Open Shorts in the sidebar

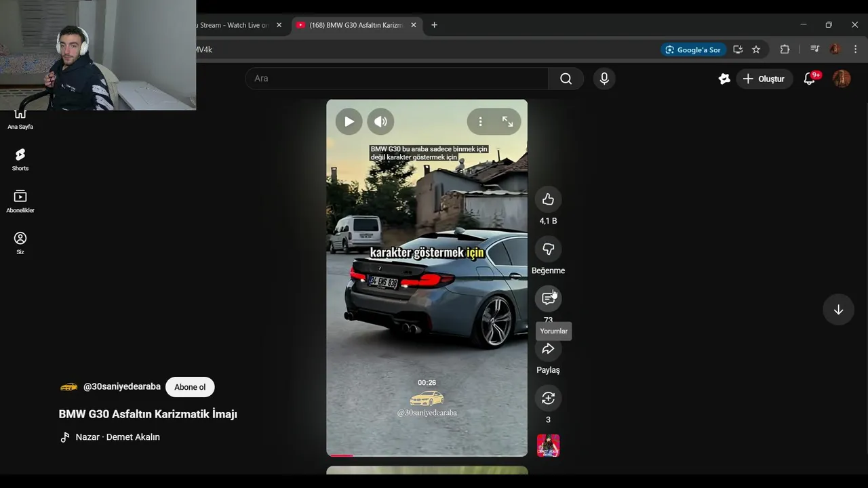coord(20,160)
